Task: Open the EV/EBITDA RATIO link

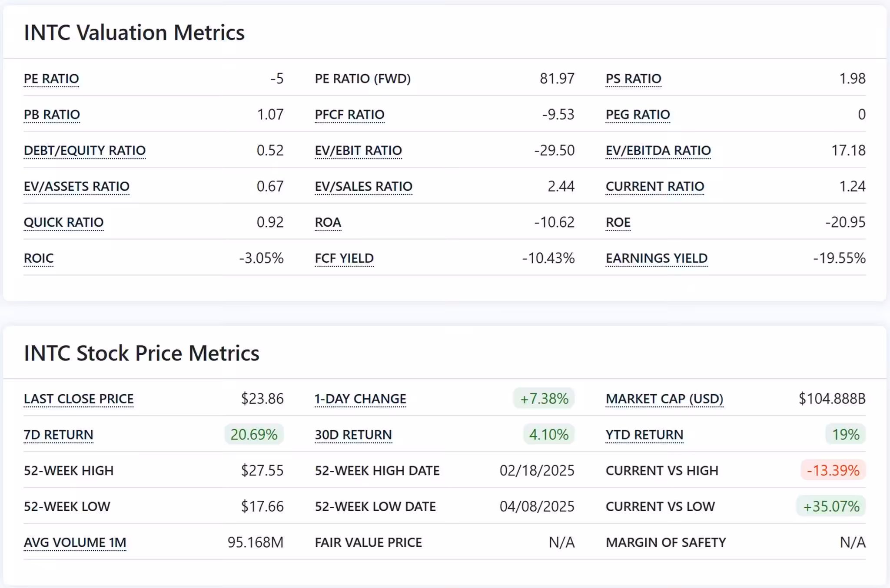Action: 658,150
